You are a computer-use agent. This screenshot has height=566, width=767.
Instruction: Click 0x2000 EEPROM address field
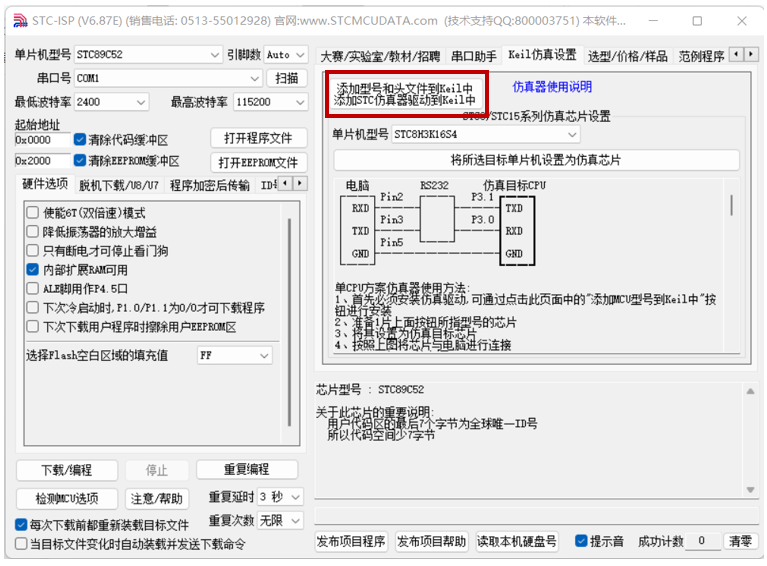point(43,160)
